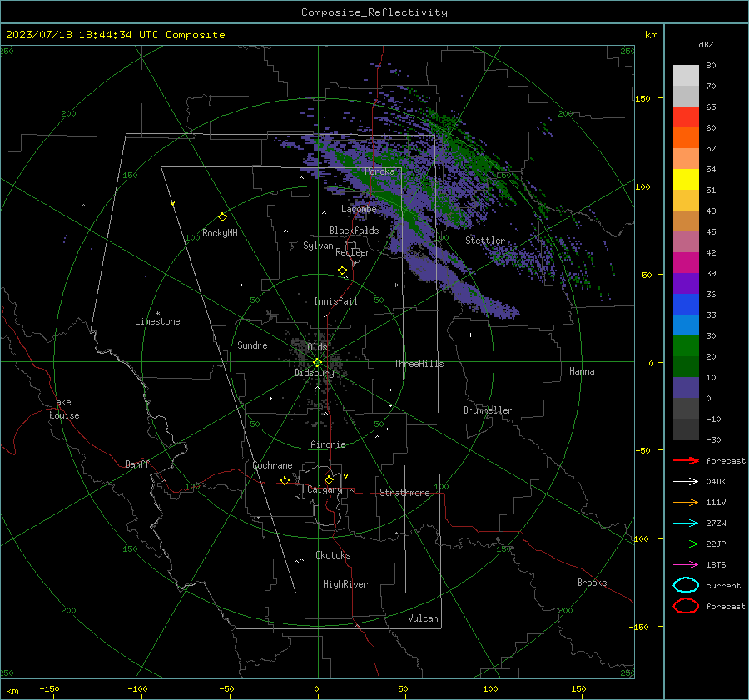Click the white plus marker west of Hanna

click(470, 335)
